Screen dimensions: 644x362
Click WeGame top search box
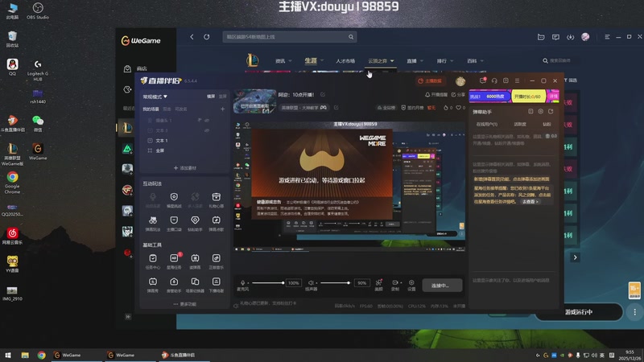click(290, 37)
